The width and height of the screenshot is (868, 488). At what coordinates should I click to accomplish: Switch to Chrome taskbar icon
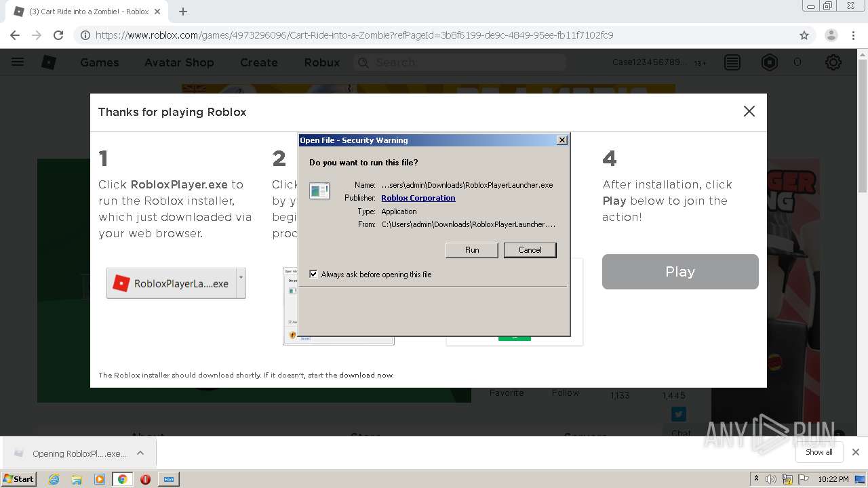tap(122, 479)
